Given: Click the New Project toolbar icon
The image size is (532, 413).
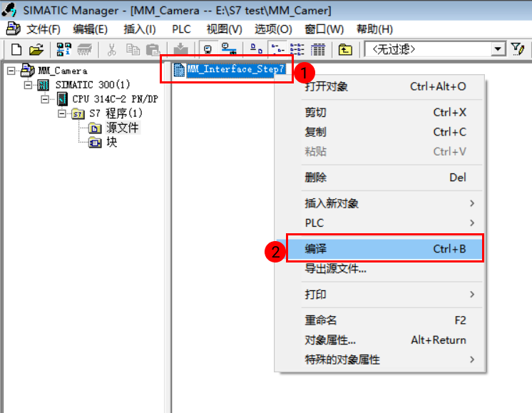Looking at the screenshot, I should 16,49.
